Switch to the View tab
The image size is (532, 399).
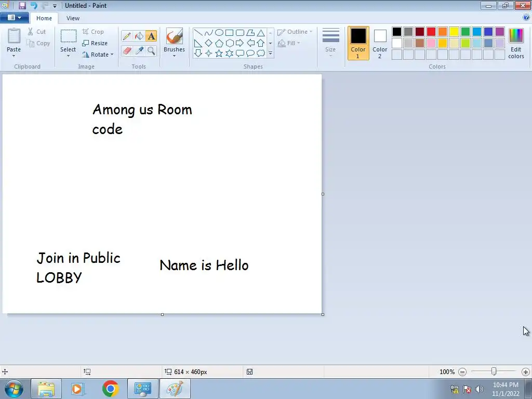point(73,18)
